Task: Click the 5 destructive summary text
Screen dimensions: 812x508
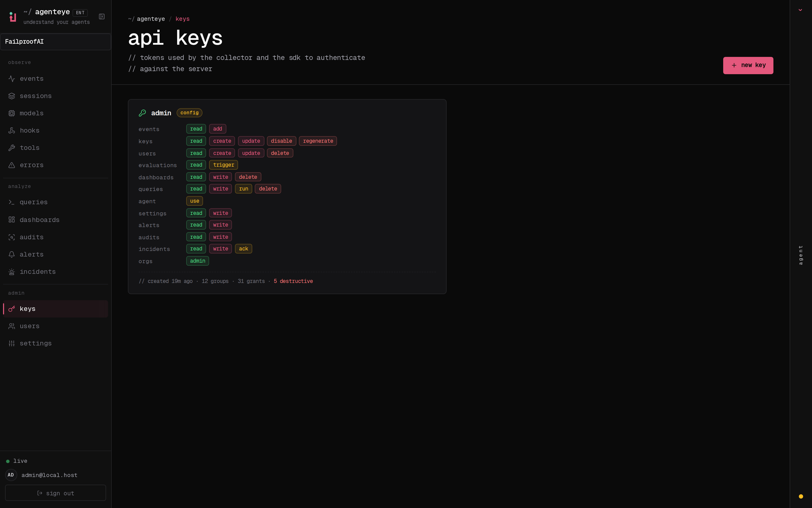Action: pyautogui.click(x=293, y=281)
